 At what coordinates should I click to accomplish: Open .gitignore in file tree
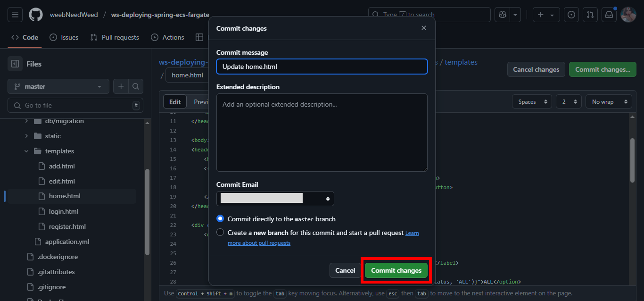click(x=51, y=287)
